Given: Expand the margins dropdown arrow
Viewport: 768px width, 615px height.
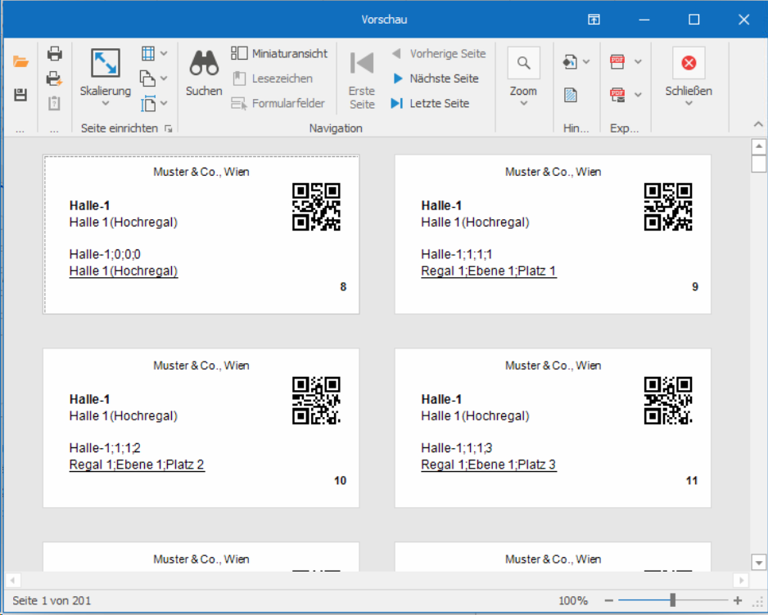Looking at the screenshot, I should (164, 53).
